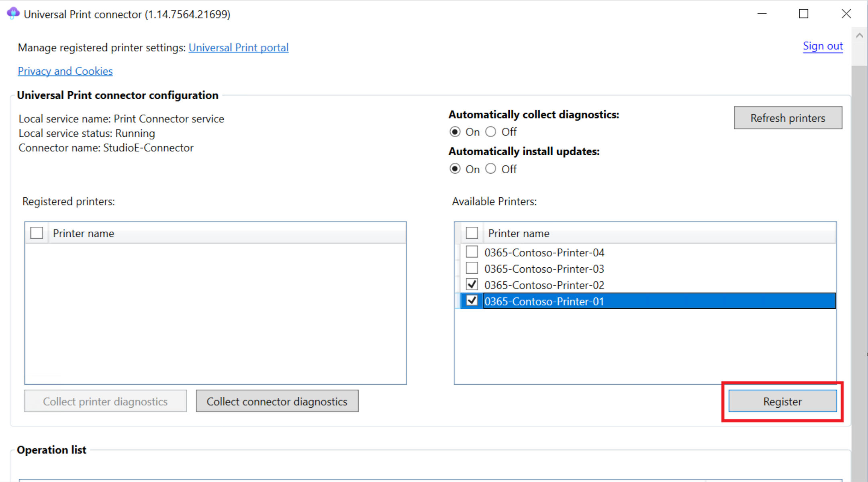Check 0365-Contoso-Printer-02 checkbox

pos(472,285)
